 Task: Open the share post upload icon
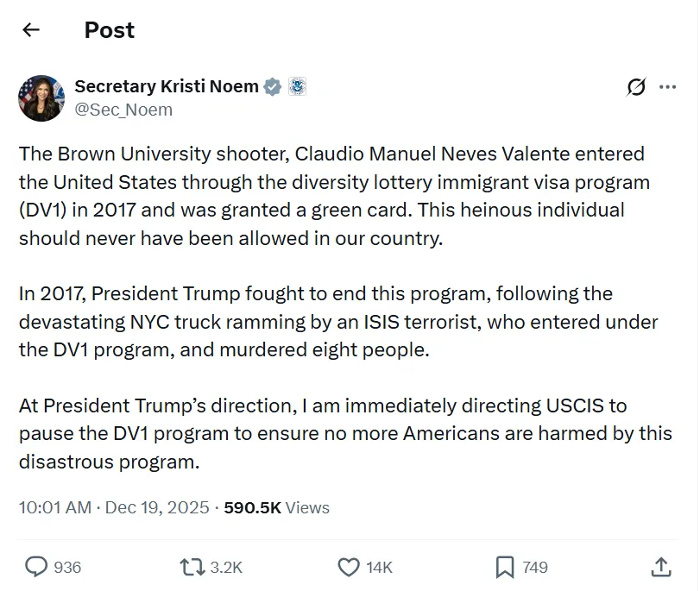(660, 567)
